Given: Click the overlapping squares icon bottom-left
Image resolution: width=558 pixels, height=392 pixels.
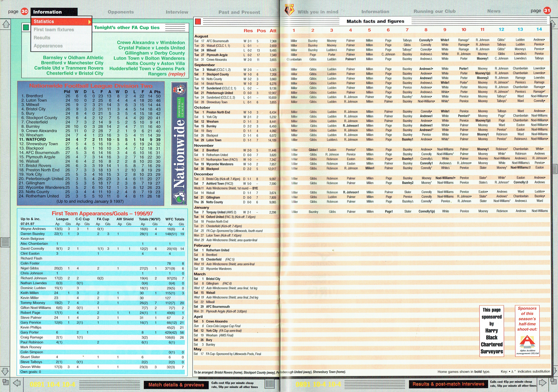Looking at the screenshot, I should (5, 382).
